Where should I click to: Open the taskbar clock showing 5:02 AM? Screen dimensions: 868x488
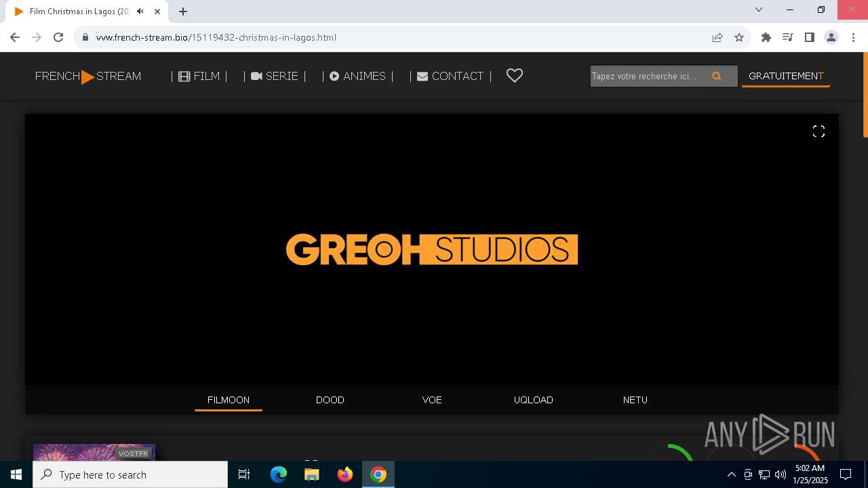point(810,474)
